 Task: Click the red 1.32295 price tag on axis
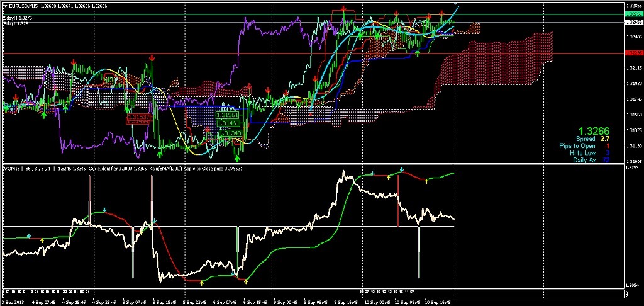tap(633, 53)
